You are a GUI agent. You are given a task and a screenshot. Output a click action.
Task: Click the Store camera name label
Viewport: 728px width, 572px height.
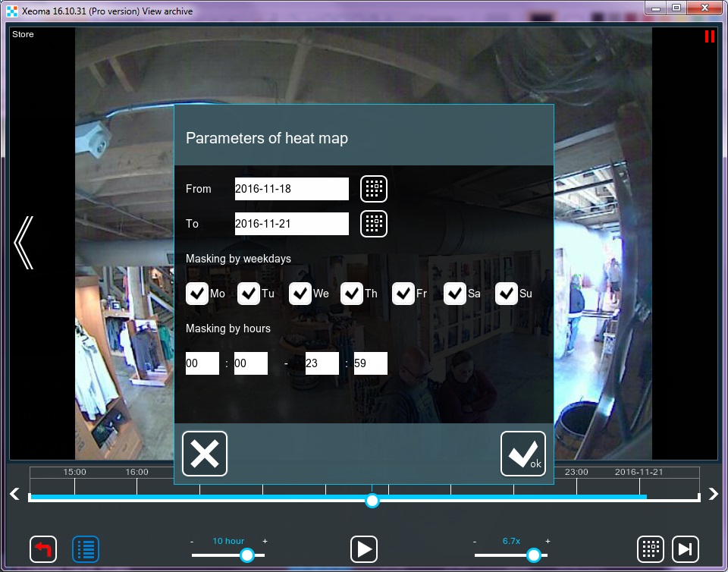coord(23,34)
